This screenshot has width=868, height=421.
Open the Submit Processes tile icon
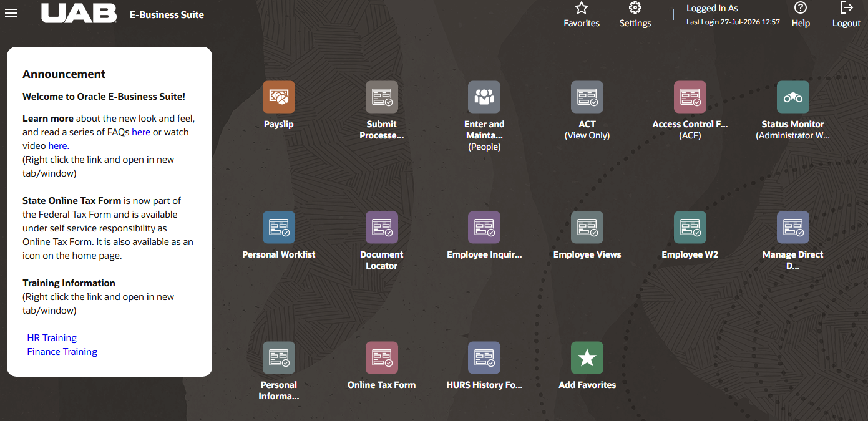(x=382, y=97)
